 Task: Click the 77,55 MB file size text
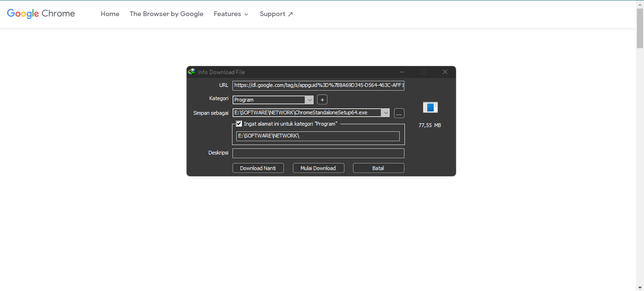tap(430, 126)
